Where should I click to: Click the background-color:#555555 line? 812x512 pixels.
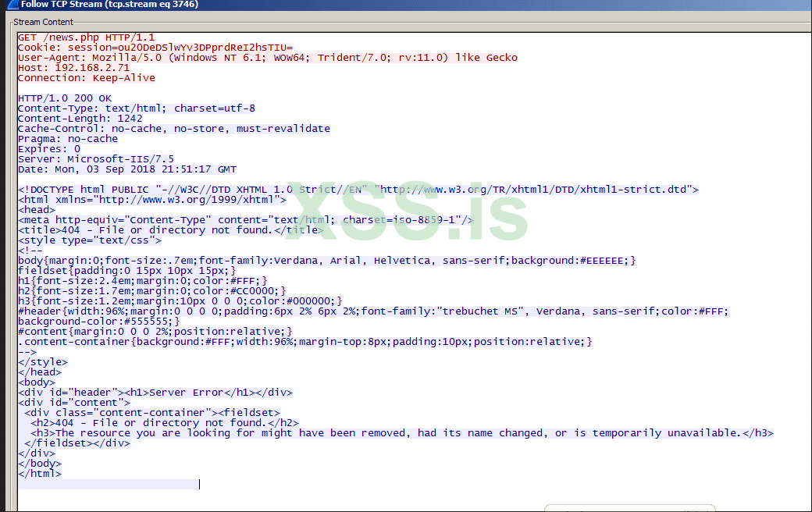coord(98,322)
